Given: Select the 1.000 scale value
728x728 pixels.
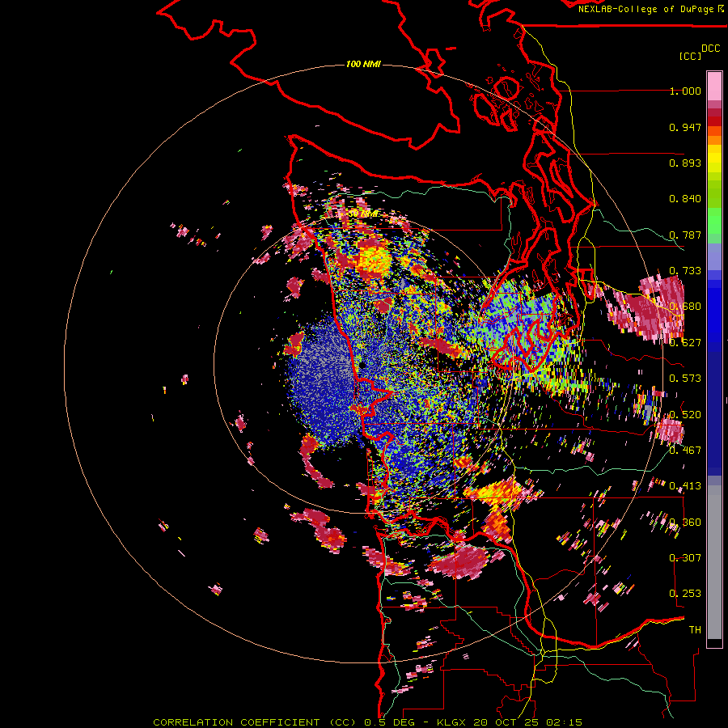Looking at the screenshot, I should pos(685,91).
